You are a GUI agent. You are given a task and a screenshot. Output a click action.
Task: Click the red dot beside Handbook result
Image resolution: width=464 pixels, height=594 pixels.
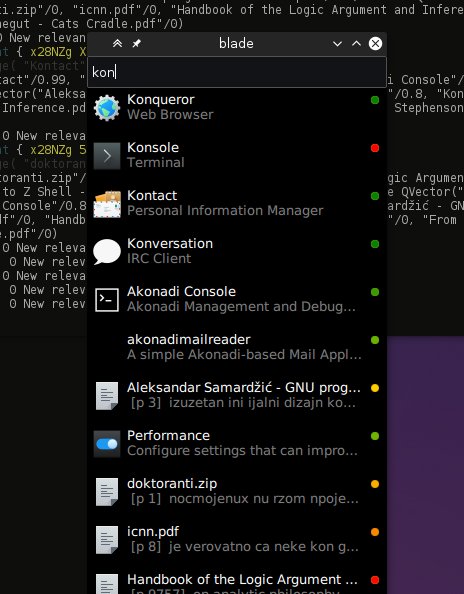[x=375, y=580]
